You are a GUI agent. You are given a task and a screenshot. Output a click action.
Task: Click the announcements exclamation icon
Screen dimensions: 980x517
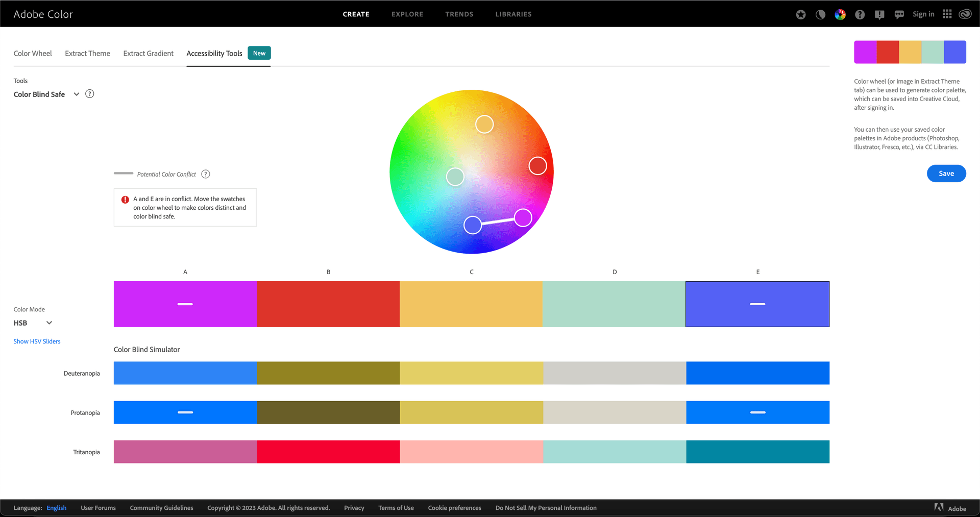coord(879,14)
